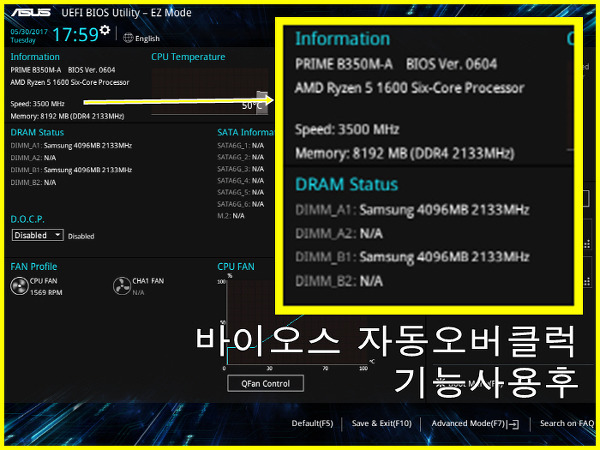
Task: Select the M.2: N/A row
Action: click(x=231, y=216)
